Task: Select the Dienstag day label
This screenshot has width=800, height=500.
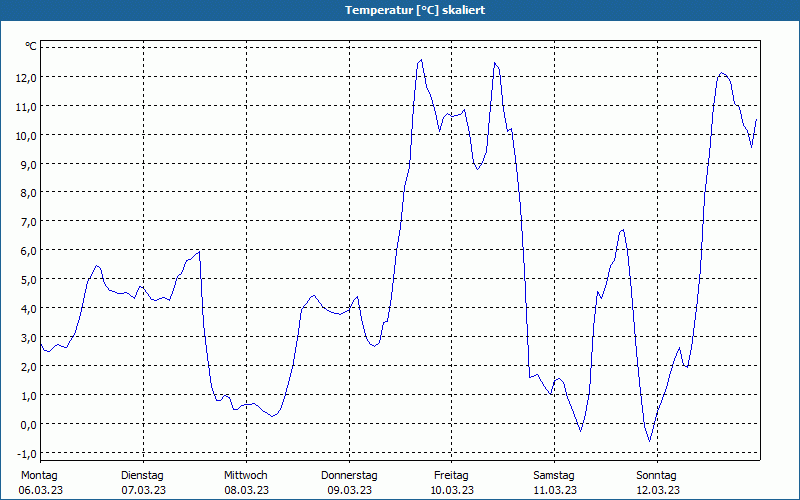Action: [142, 475]
